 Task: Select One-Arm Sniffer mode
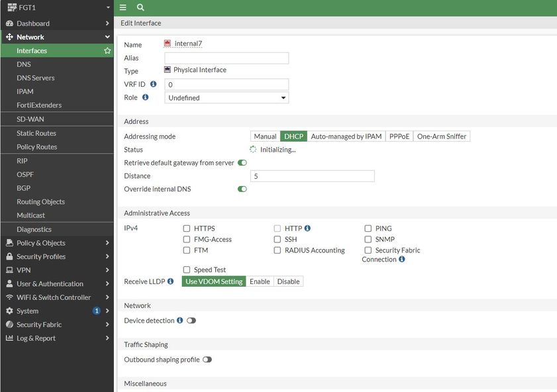pos(442,136)
